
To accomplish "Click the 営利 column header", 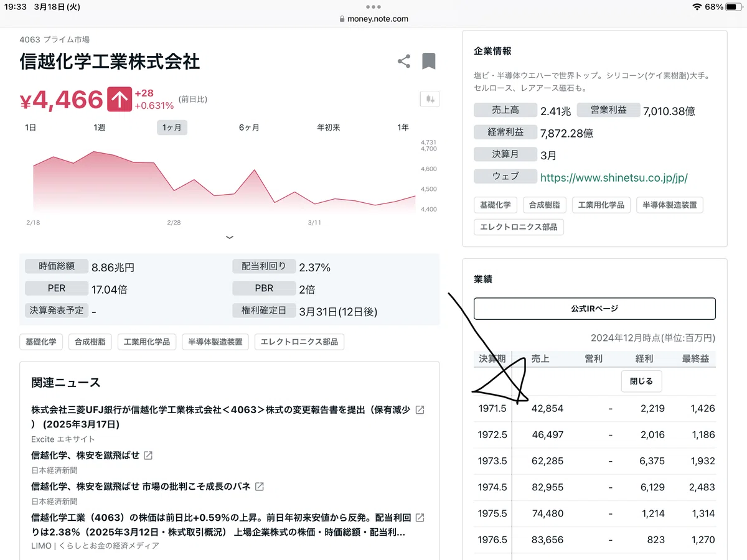I will 593,358.
